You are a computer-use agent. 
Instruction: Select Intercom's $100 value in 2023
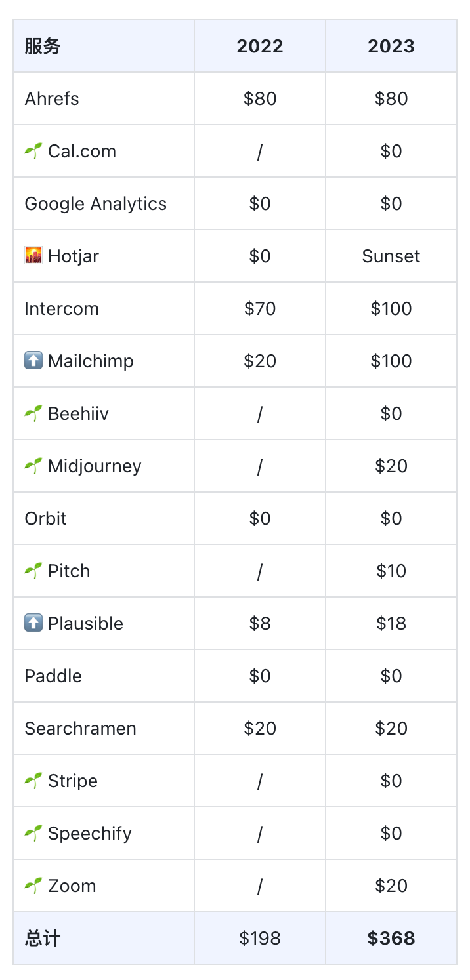tap(391, 308)
